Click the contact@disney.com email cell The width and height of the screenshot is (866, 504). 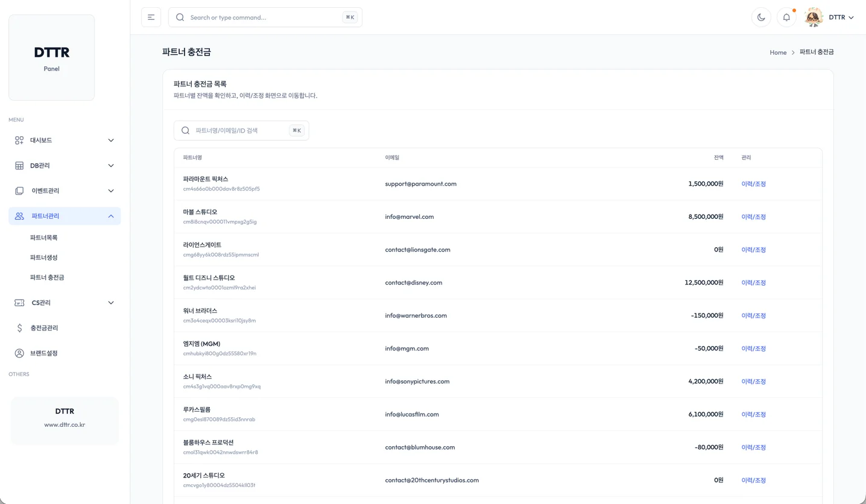pos(414,283)
